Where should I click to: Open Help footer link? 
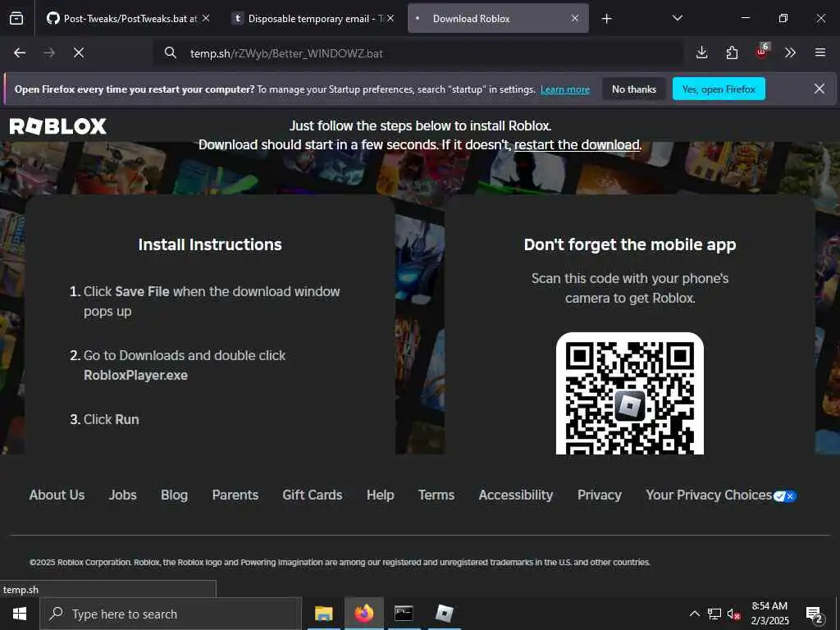[381, 495]
